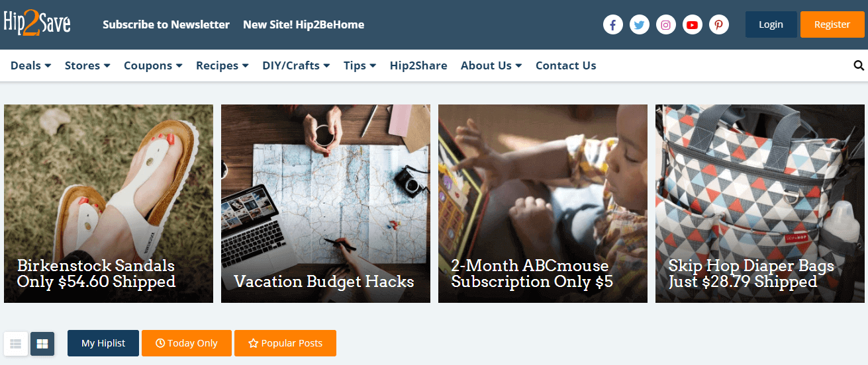This screenshot has width=868, height=365.
Task: Switch to list view layout
Action: pyautogui.click(x=16, y=344)
